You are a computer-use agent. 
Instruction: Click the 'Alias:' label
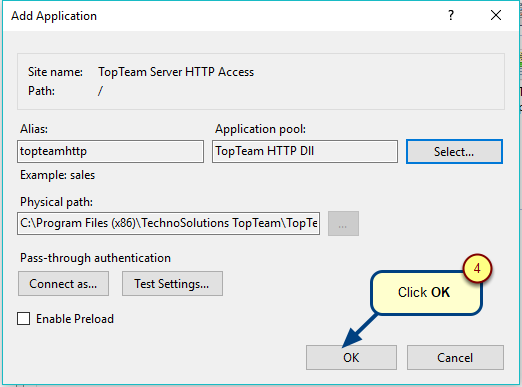[x=34, y=129]
